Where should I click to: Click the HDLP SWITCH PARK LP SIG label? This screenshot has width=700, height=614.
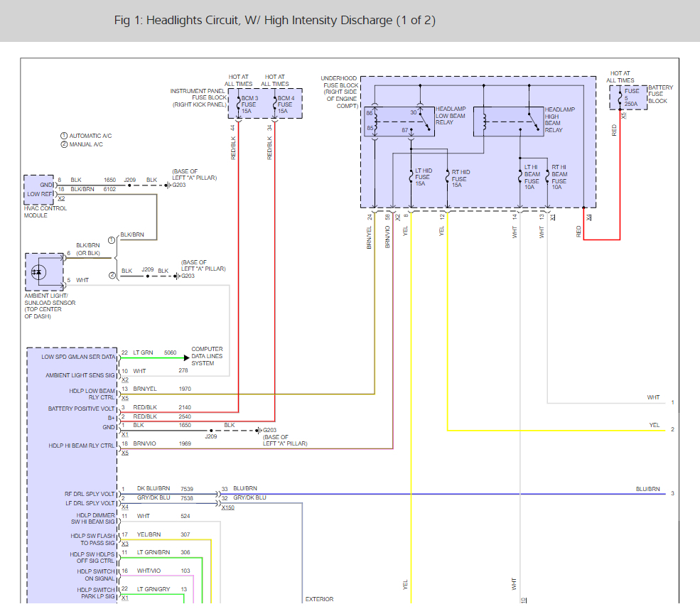[x=95, y=593]
